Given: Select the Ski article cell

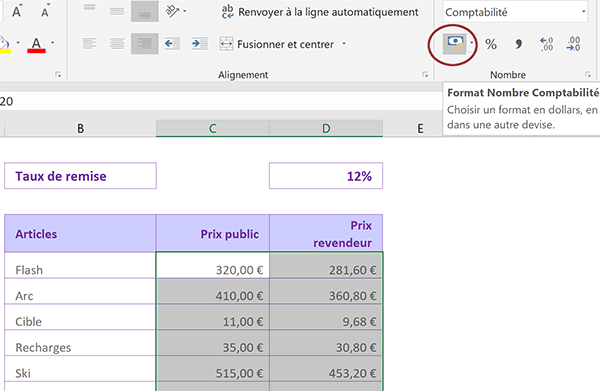Looking at the screenshot, I should tap(80, 369).
